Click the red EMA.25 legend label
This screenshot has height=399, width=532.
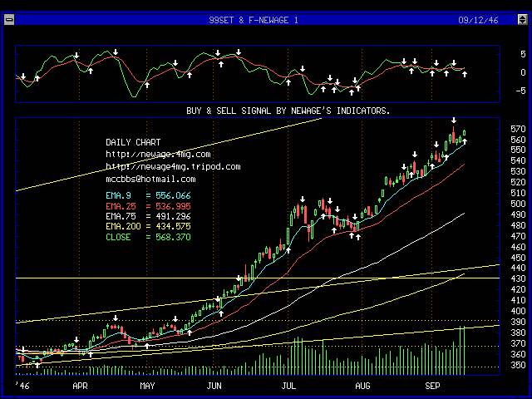pyautogui.click(x=121, y=206)
